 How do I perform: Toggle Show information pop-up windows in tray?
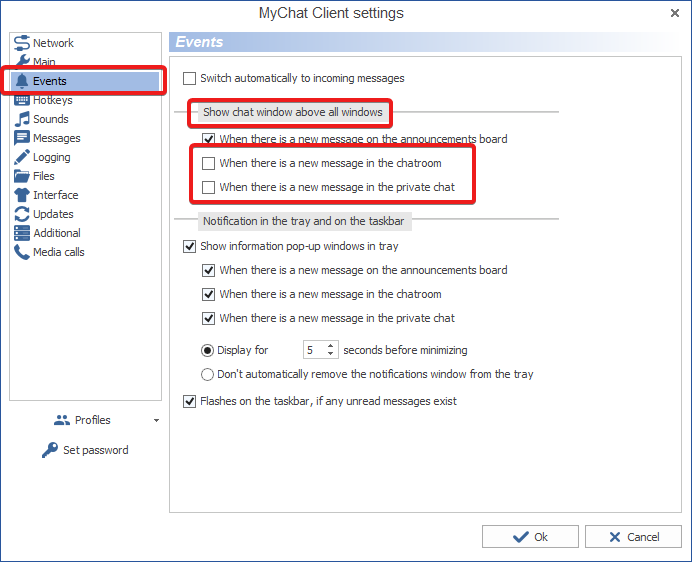(189, 246)
